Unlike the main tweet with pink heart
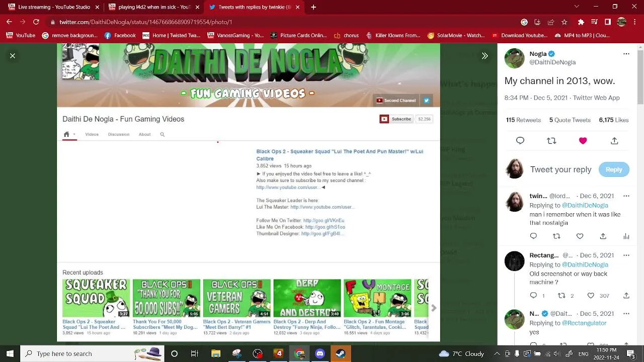This screenshot has width=644, height=362. 583,141
